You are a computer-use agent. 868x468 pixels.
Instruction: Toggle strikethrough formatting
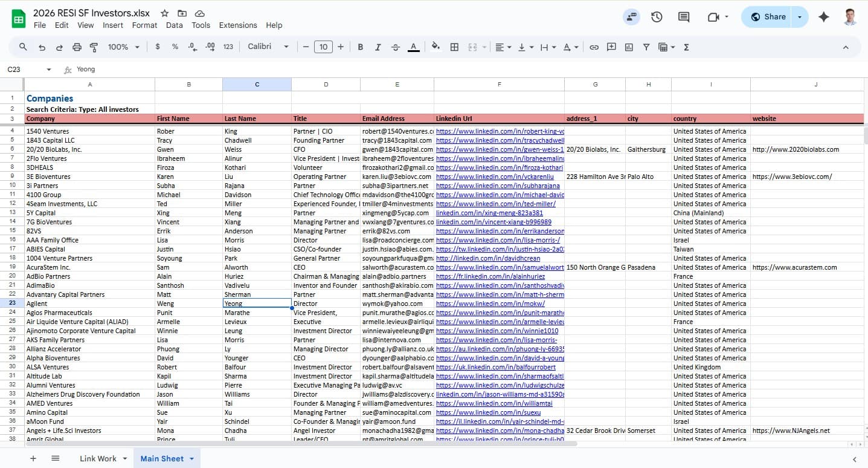point(396,47)
